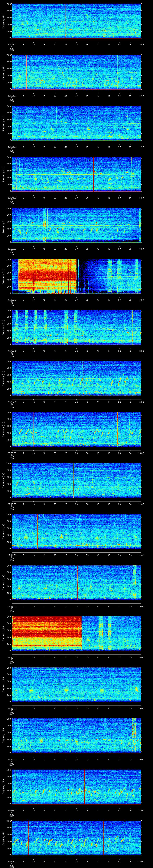Click the '12:00' end time label
Screen dimensions: 153x868
141,555
